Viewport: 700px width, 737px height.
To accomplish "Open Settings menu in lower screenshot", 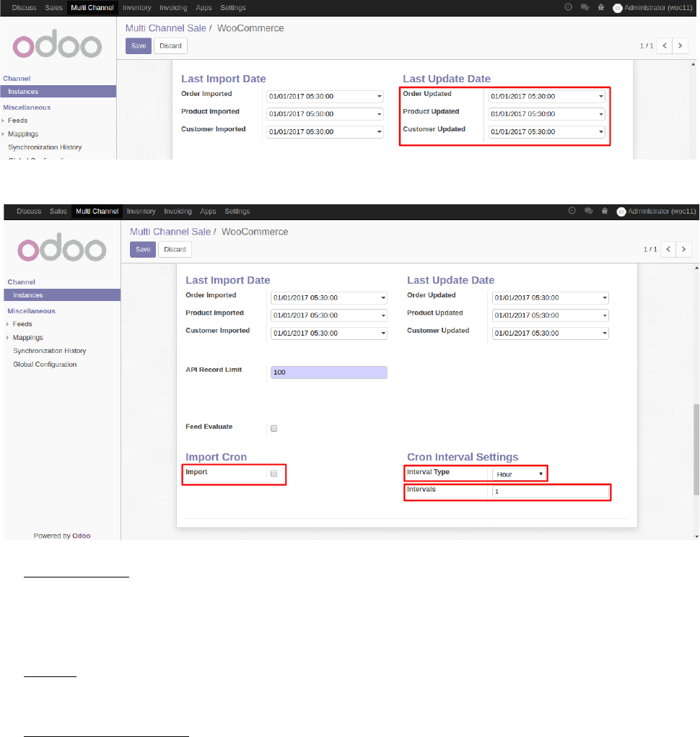I will tap(237, 211).
